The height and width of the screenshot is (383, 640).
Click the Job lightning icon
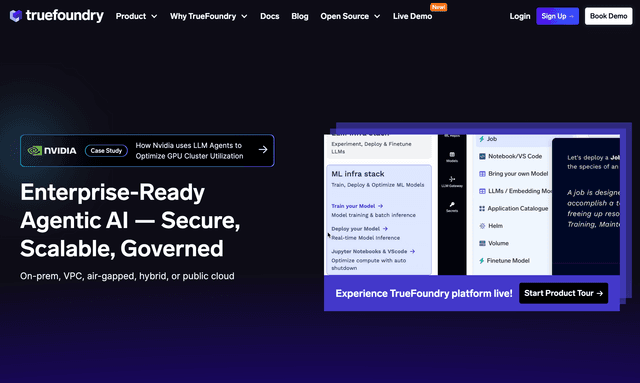click(x=482, y=139)
